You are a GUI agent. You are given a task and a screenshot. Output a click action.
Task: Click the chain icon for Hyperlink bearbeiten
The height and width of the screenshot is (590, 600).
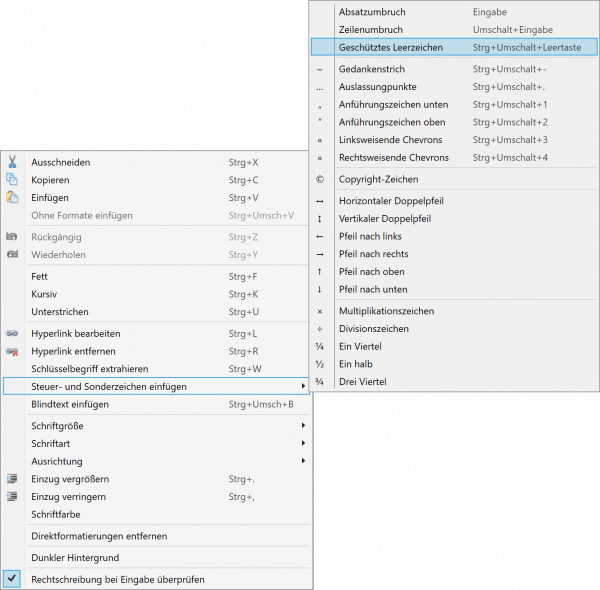[12, 333]
